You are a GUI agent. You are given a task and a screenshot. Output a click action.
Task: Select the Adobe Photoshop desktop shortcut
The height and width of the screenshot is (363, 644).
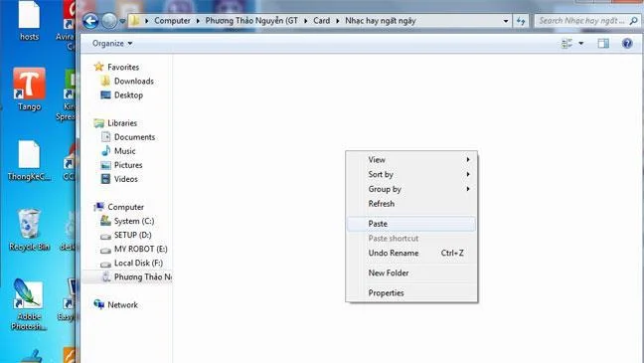click(29, 304)
